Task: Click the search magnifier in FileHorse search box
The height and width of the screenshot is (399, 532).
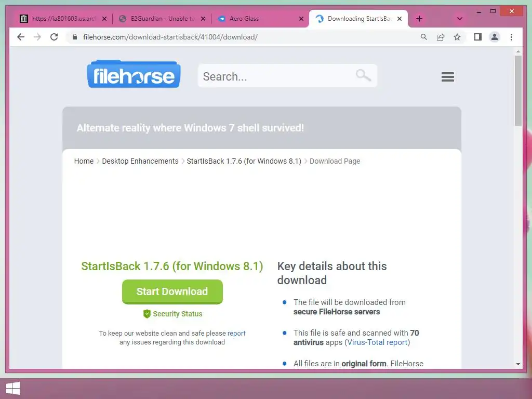Action: [363, 75]
